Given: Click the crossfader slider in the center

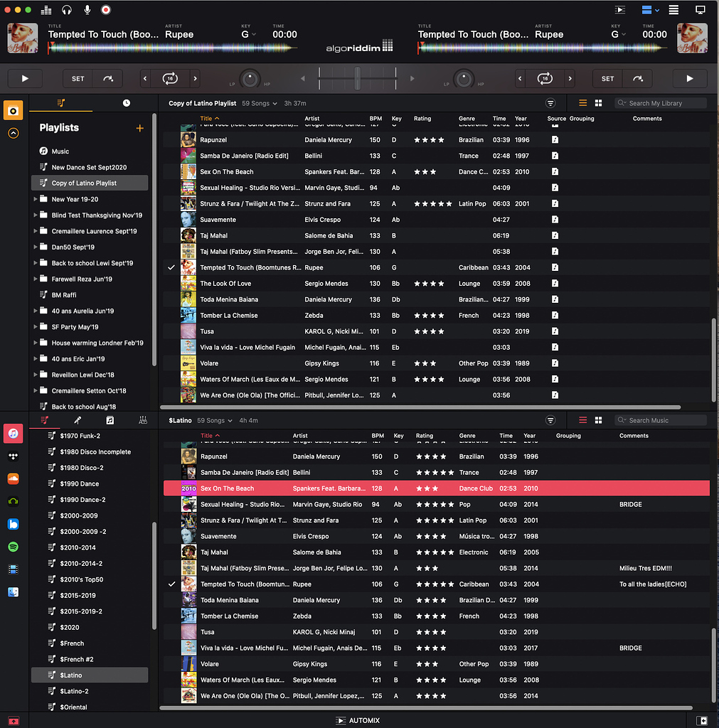Looking at the screenshot, I should [x=358, y=77].
